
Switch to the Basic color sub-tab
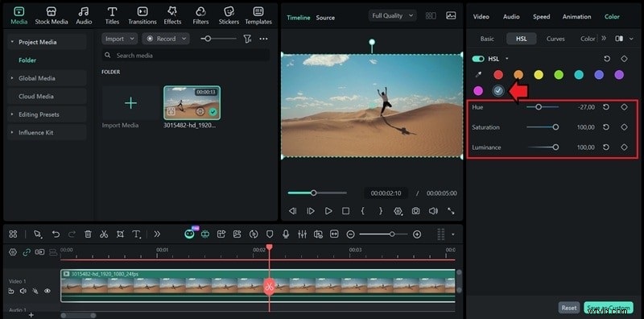click(487, 39)
